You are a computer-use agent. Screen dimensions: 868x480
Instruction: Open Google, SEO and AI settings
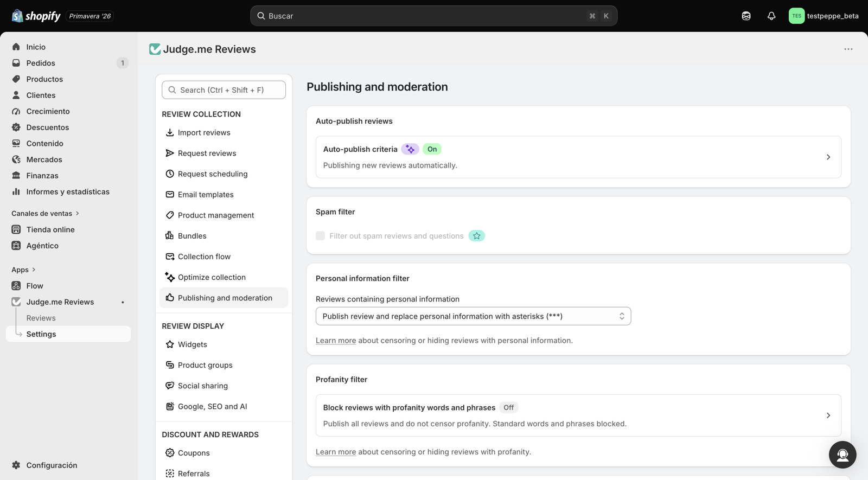(x=224, y=406)
